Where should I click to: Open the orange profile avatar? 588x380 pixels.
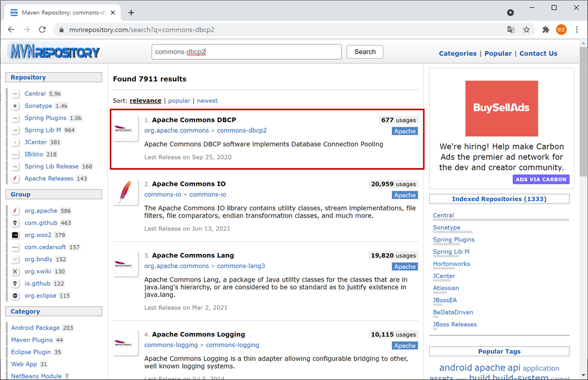click(x=561, y=29)
